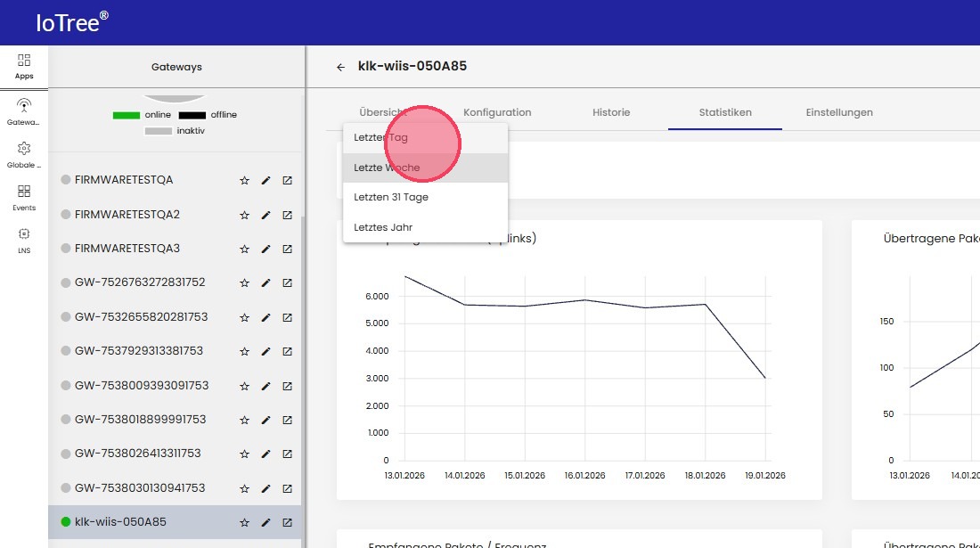Open klk-wiis-050A85 gateway in new window icon
The image size is (980, 548).
click(x=287, y=523)
